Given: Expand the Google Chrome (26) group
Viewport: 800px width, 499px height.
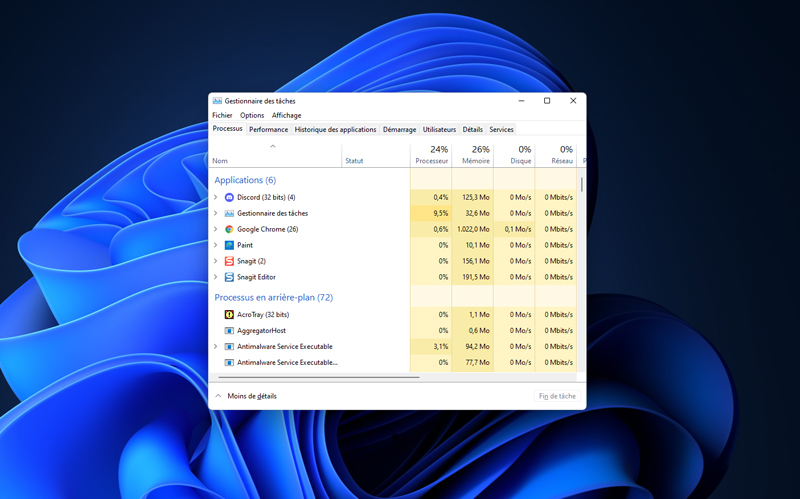Looking at the screenshot, I should (215, 229).
